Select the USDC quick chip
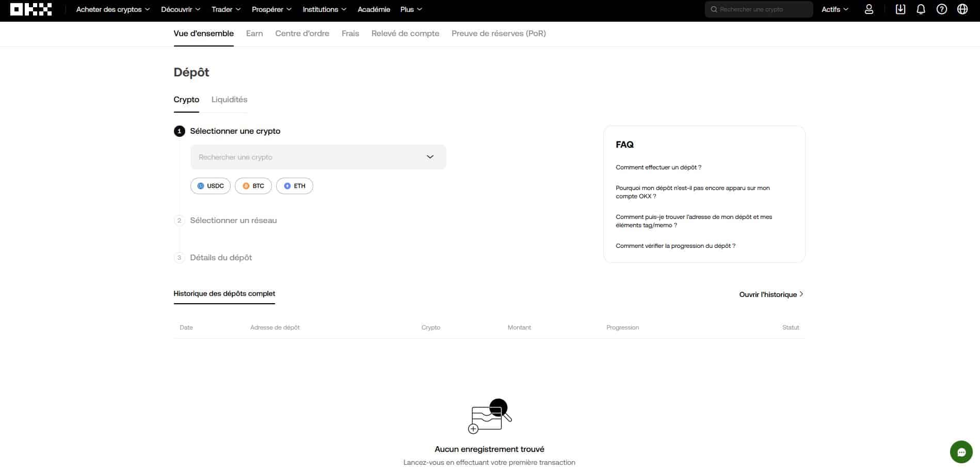Viewport: 980px width, 470px height. click(x=211, y=186)
